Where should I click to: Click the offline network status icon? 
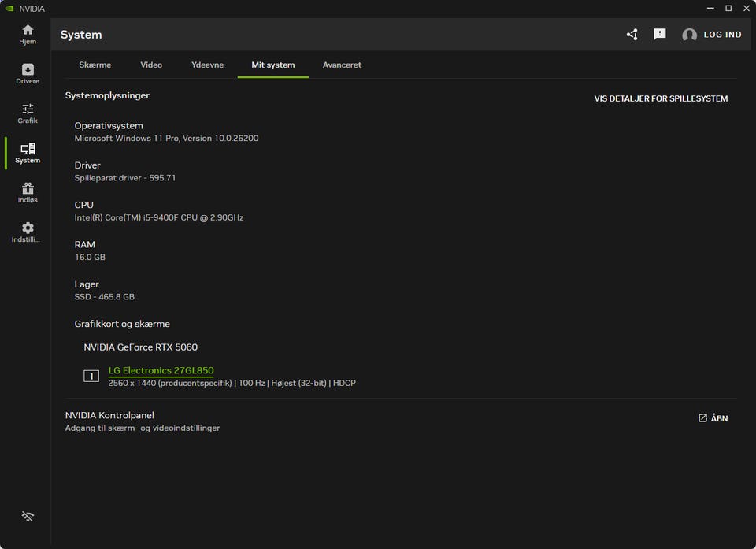click(28, 517)
